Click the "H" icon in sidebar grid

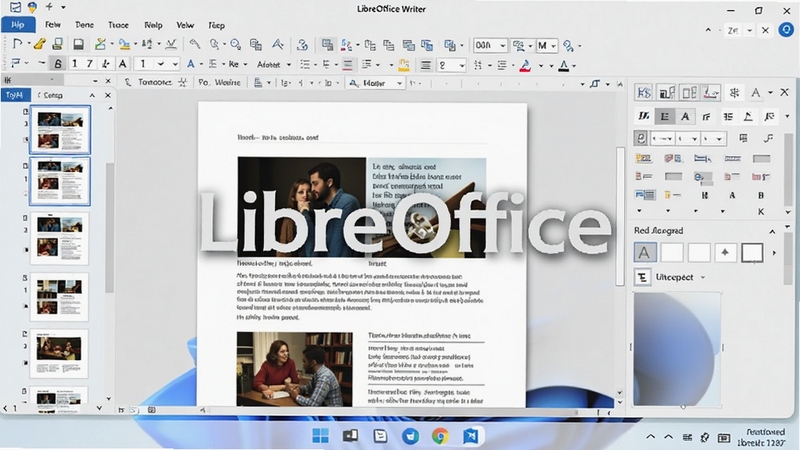(705, 195)
